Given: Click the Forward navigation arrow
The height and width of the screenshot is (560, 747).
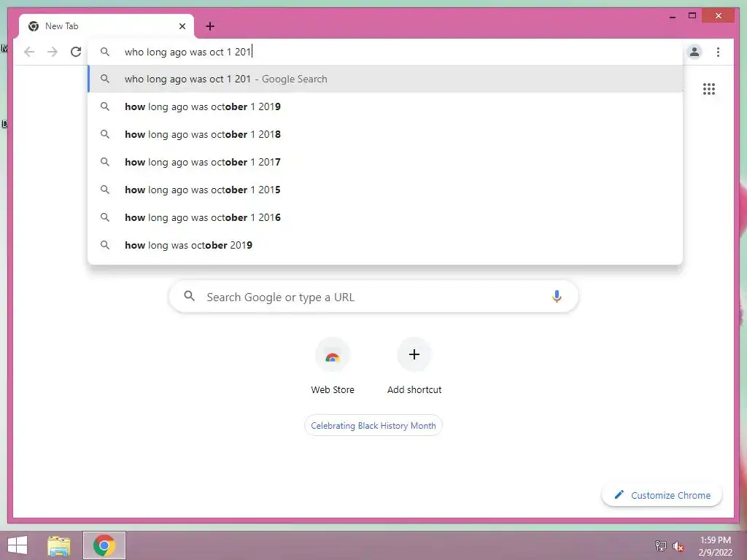Looking at the screenshot, I should tap(53, 52).
